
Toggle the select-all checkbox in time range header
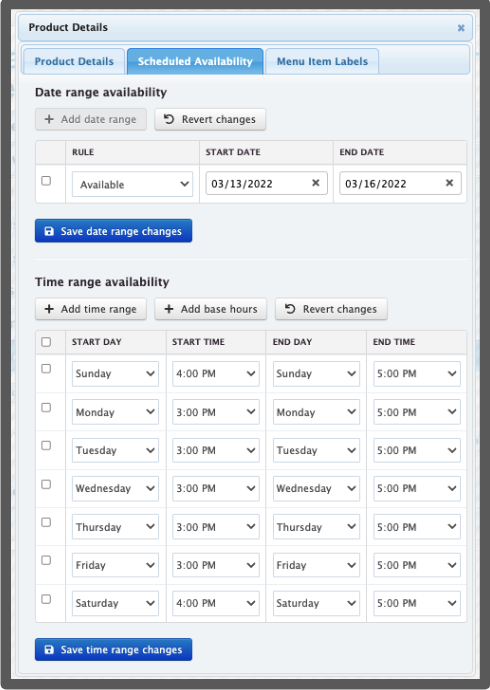pyautogui.click(x=46, y=342)
